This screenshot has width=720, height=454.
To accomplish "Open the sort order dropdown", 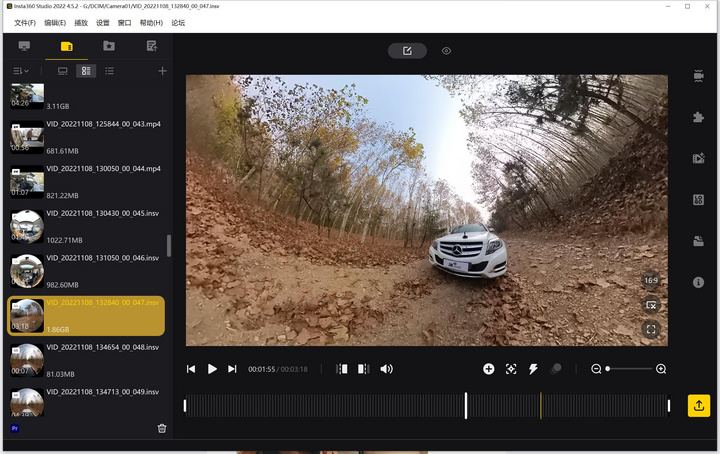I will pyautogui.click(x=20, y=71).
